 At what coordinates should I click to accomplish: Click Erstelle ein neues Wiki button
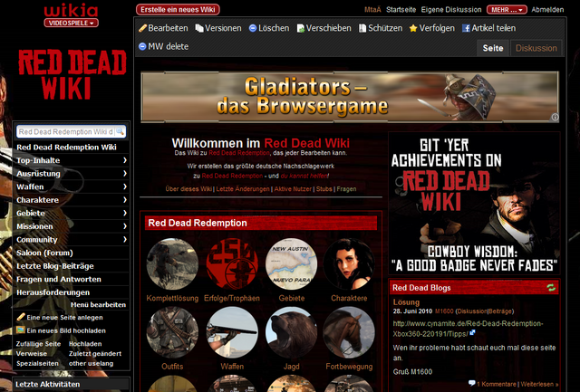point(178,10)
